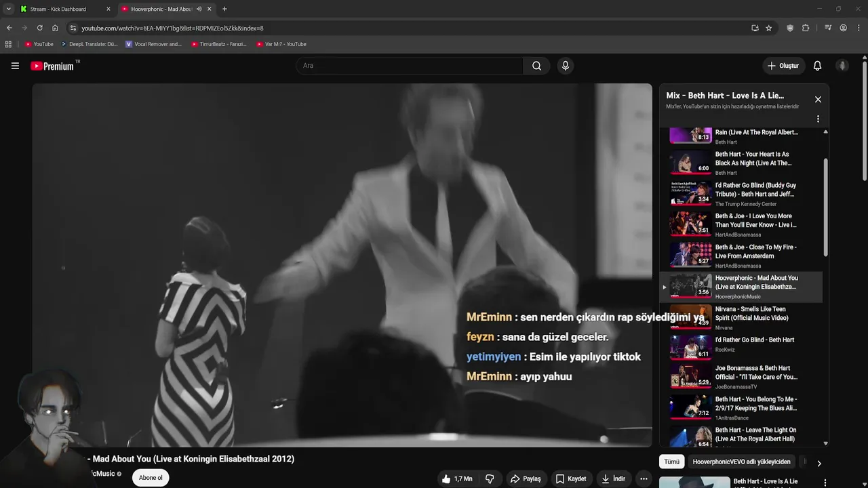Open the account avatar menu
The height and width of the screenshot is (488, 868).
(842, 66)
